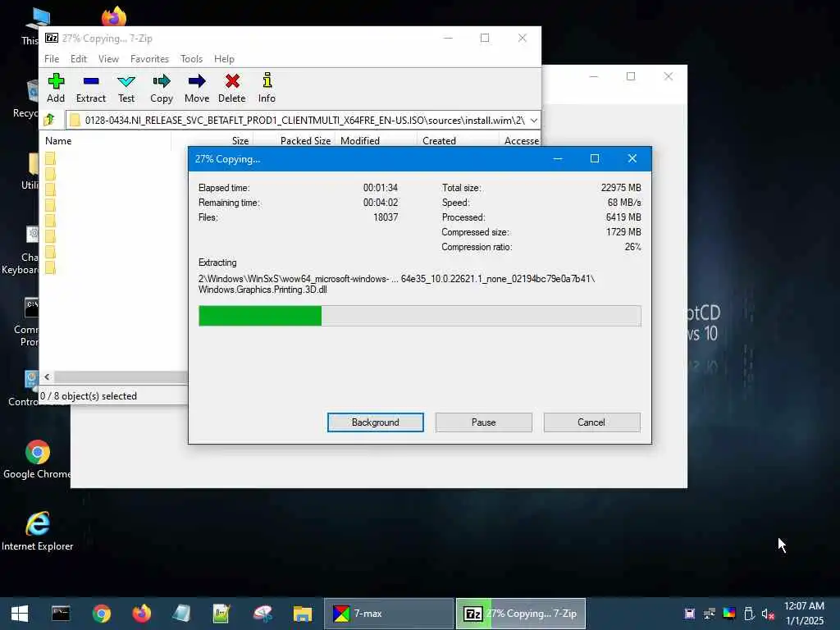Click the horizontal scrollbar left arrow
The height and width of the screenshot is (630, 840).
(x=47, y=377)
